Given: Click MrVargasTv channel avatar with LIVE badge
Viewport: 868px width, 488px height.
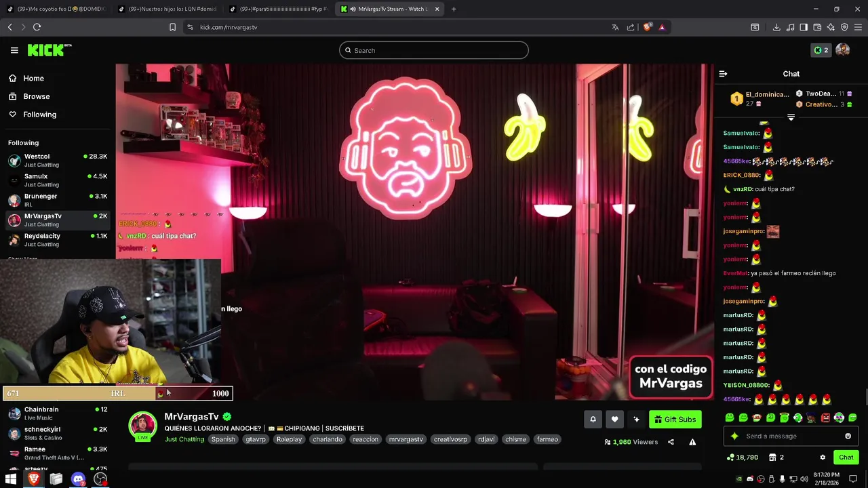Looking at the screenshot, I should click(x=142, y=426).
